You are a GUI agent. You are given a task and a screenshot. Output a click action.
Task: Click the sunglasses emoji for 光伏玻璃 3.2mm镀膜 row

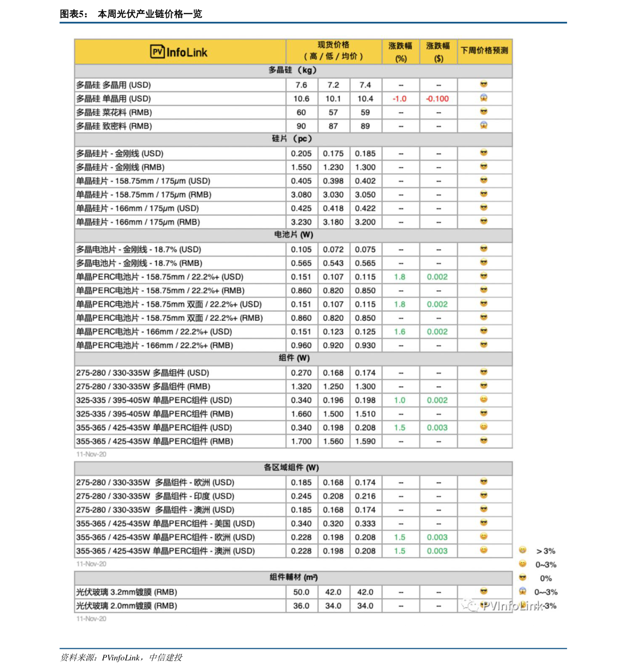484,591
